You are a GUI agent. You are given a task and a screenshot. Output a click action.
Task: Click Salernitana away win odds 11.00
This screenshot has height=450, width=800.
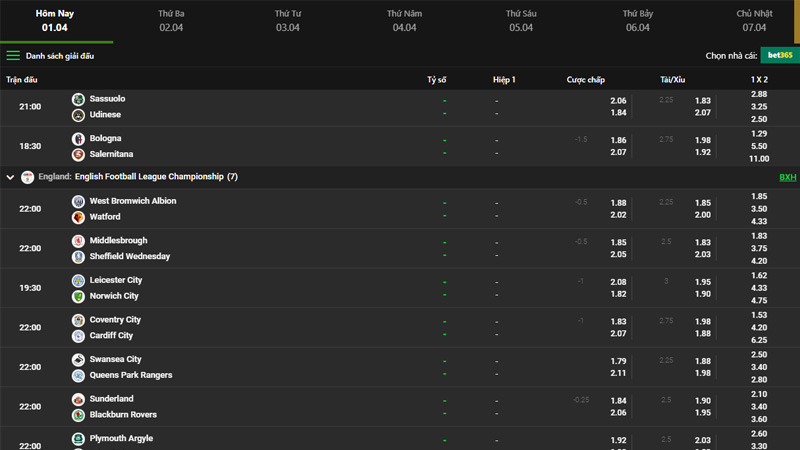759,159
